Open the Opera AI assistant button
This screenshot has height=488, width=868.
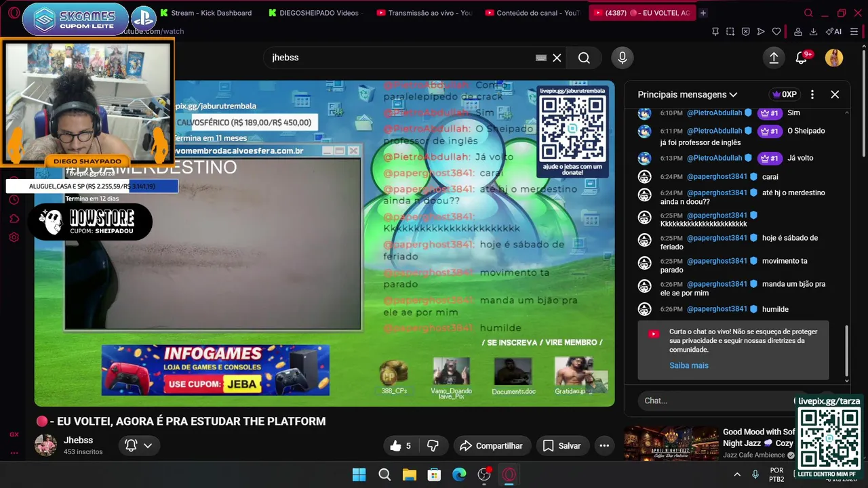[x=833, y=31]
